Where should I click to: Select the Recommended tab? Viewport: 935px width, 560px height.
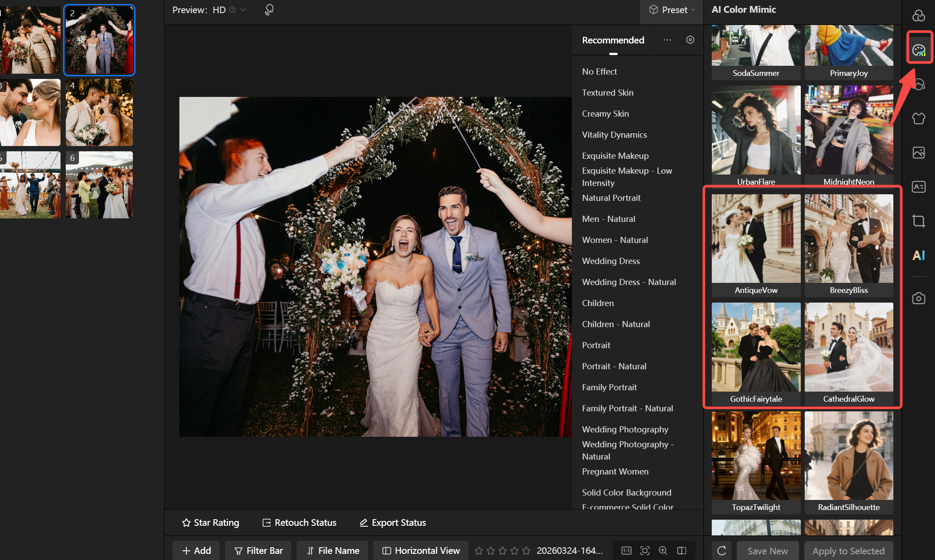click(613, 40)
